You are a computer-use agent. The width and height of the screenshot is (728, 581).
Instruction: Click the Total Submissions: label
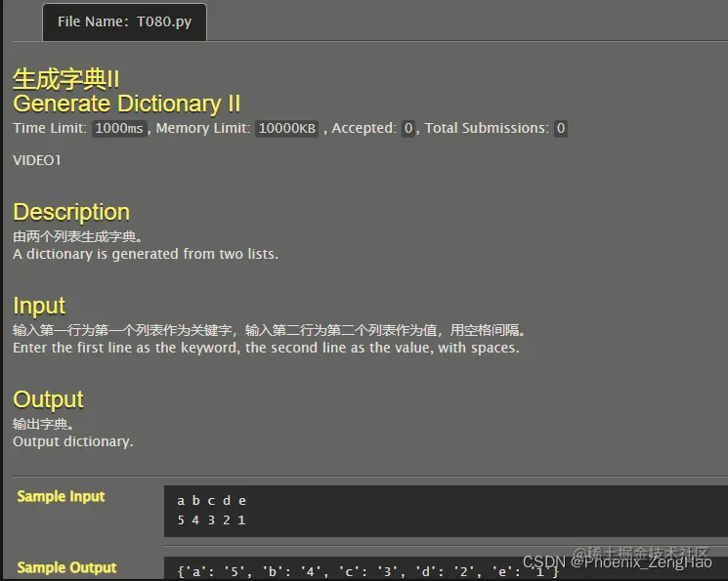487,128
